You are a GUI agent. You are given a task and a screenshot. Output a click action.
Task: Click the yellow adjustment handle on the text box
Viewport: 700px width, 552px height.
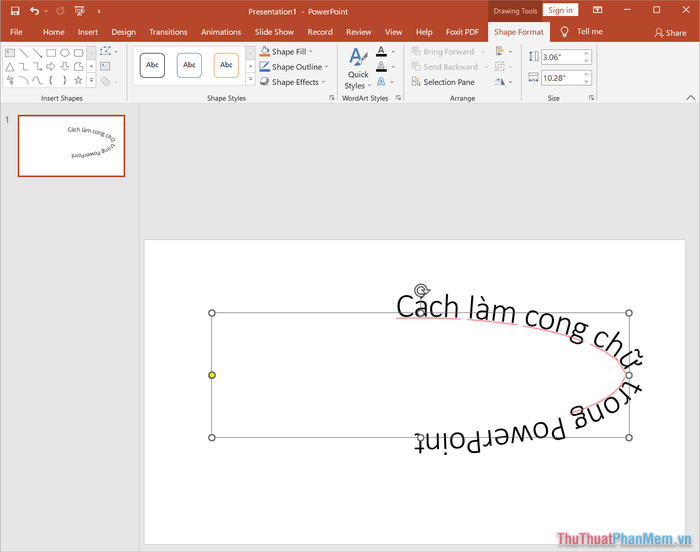(212, 375)
